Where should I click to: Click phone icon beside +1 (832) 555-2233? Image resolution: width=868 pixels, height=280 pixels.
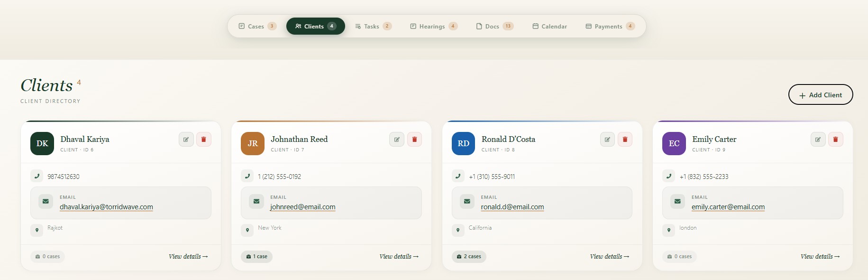click(x=668, y=176)
